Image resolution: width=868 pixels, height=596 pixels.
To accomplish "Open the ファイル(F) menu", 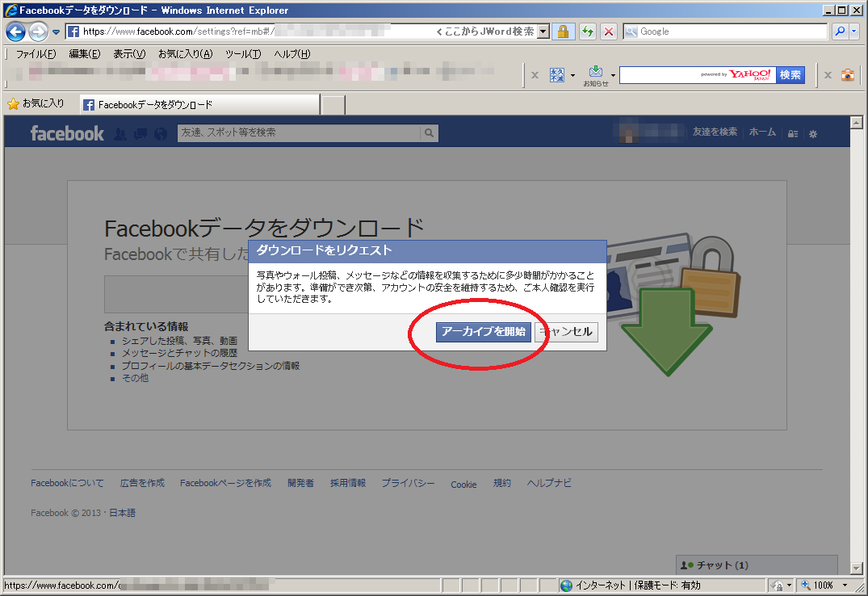I will pos(36,54).
